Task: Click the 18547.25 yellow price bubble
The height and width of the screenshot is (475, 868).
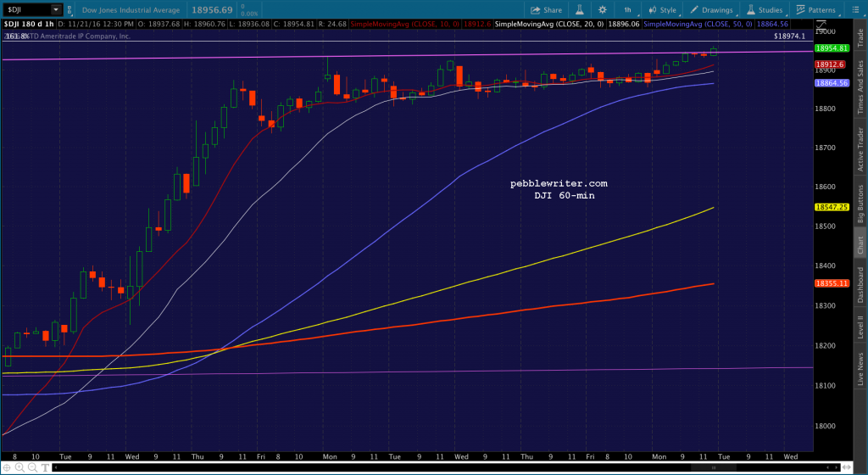Action: tap(831, 207)
